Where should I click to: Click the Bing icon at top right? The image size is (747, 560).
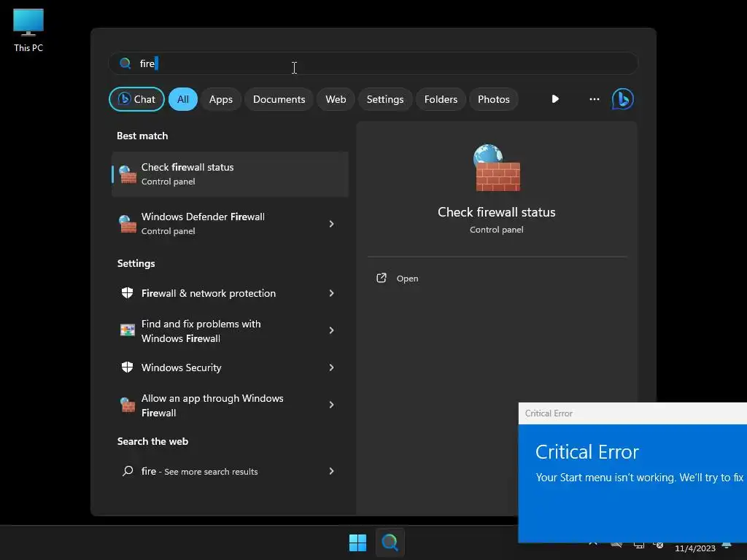[623, 99]
